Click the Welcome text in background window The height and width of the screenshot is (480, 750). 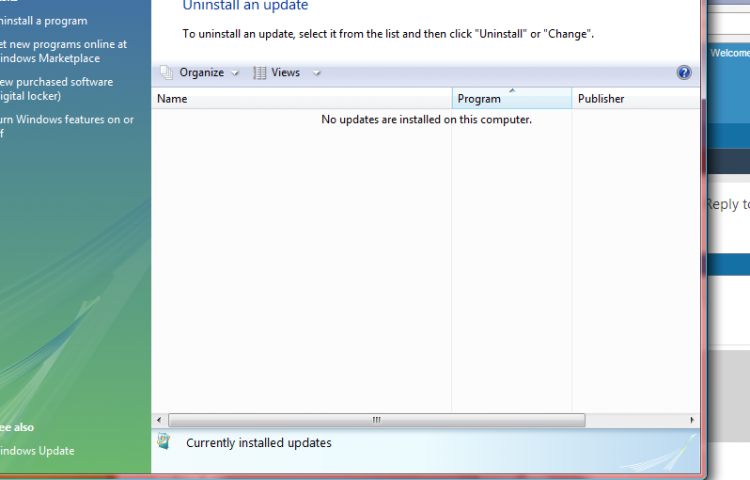(729, 53)
